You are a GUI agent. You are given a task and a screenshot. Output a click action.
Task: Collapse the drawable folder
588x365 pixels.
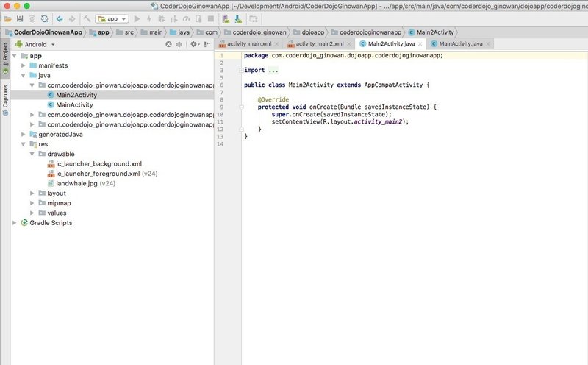pyautogui.click(x=32, y=154)
